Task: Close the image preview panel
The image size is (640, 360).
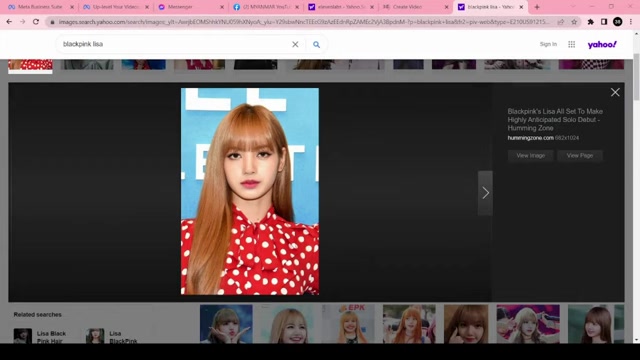Action: pyautogui.click(x=615, y=92)
